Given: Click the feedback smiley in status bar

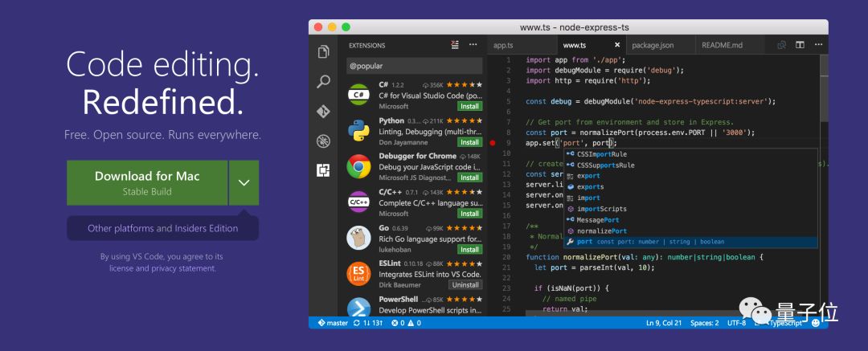Looking at the screenshot, I should tap(817, 323).
